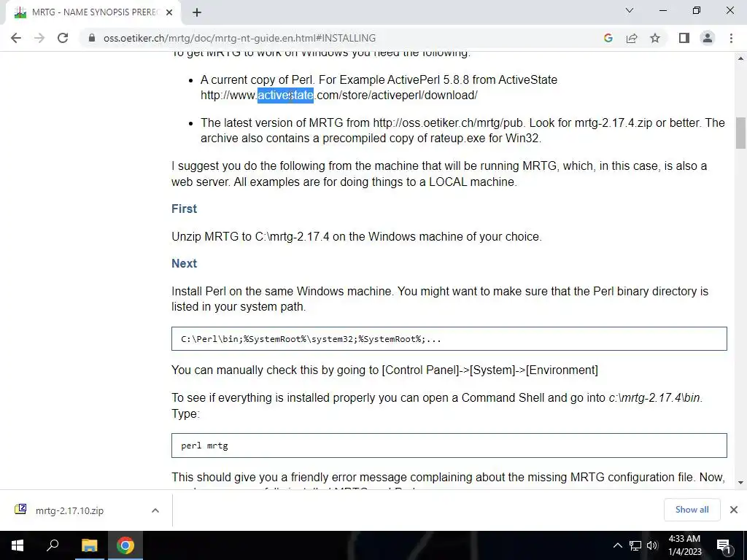Click the text mrtg-2.17.4.zip

click(613, 122)
